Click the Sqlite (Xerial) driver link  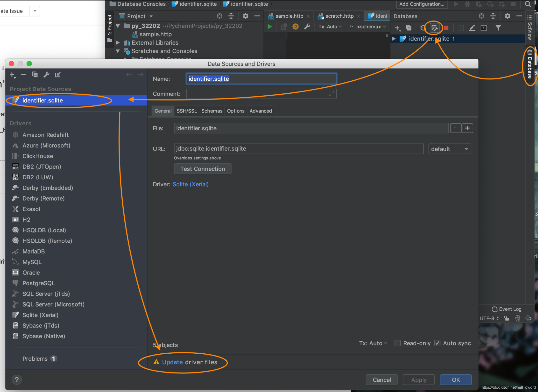(191, 184)
